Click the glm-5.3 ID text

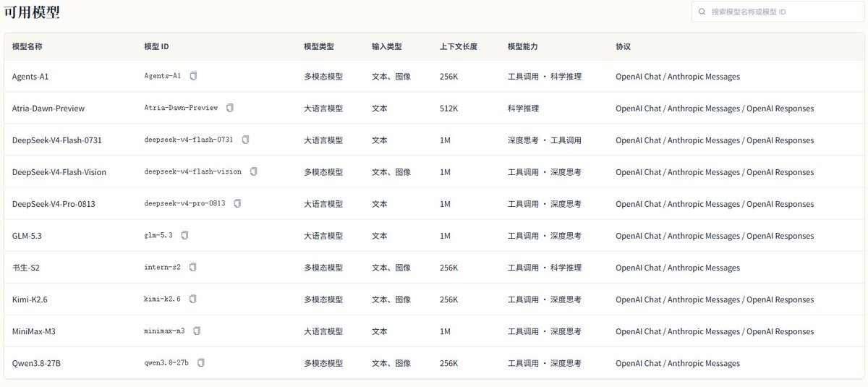tap(158, 235)
